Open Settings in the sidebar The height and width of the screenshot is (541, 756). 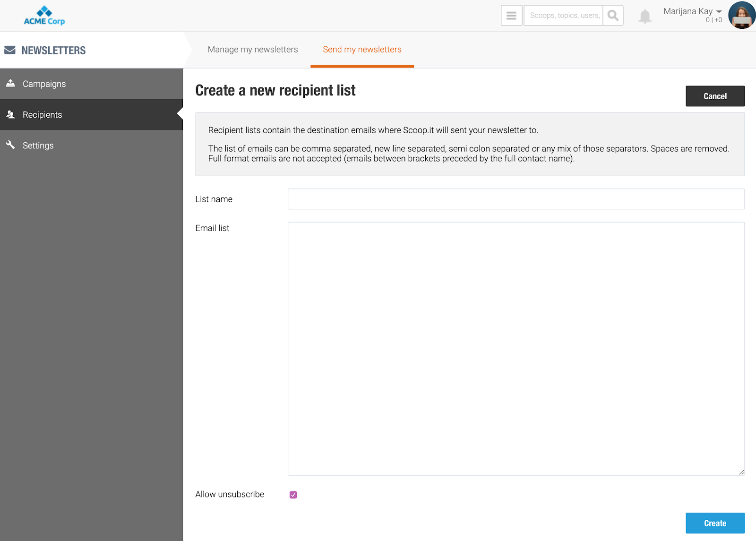pyautogui.click(x=92, y=145)
